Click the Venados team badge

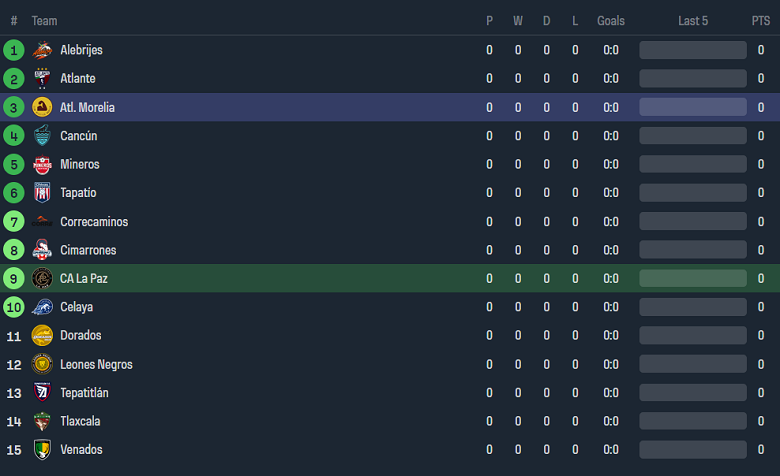click(x=42, y=450)
